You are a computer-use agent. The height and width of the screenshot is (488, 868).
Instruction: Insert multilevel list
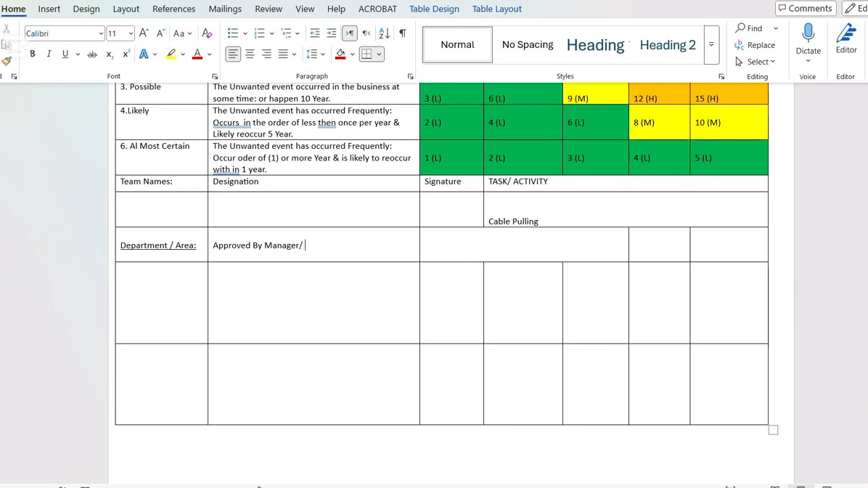(286, 33)
